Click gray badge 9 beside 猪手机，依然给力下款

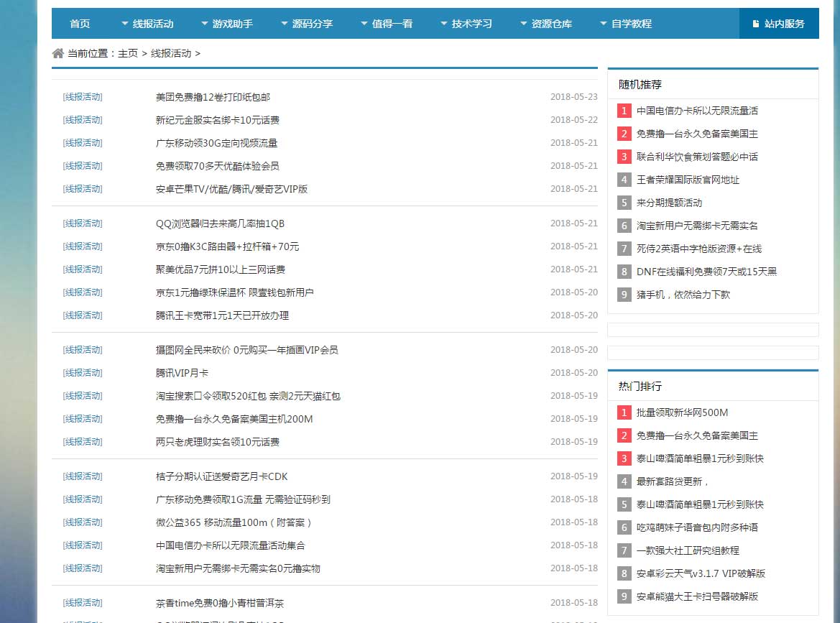[x=624, y=295]
